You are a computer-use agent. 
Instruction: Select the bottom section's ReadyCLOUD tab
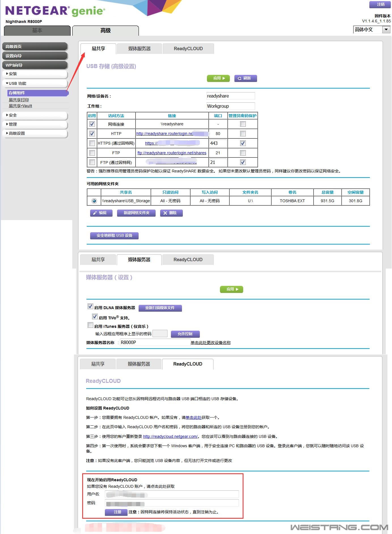pyautogui.click(x=188, y=364)
